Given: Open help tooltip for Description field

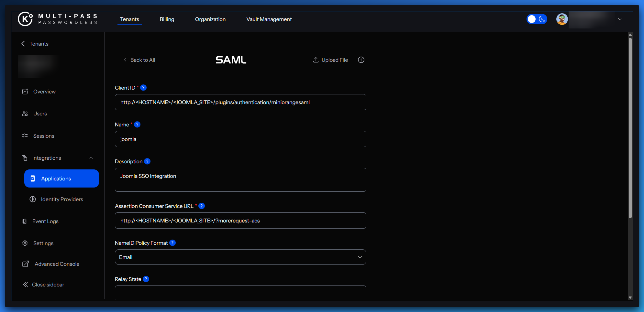Looking at the screenshot, I should 147,161.
